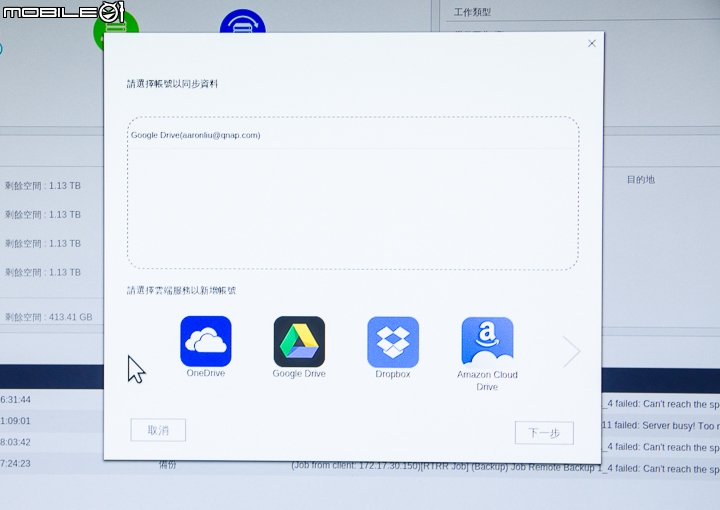This screenshot has width=720, height=510.
Task: Click the green storage icon behind the dialog
Action: 115,30
